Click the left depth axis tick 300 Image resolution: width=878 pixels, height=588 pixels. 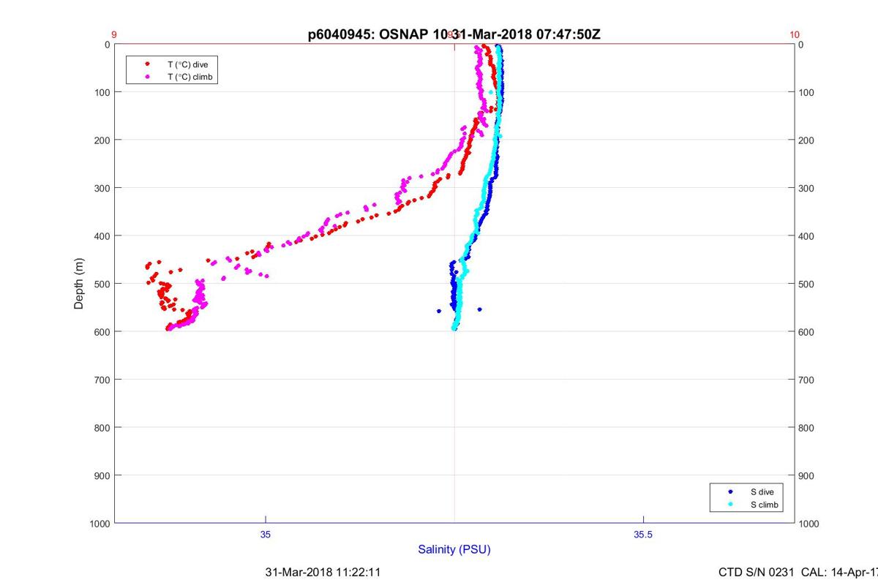[102, 188]
